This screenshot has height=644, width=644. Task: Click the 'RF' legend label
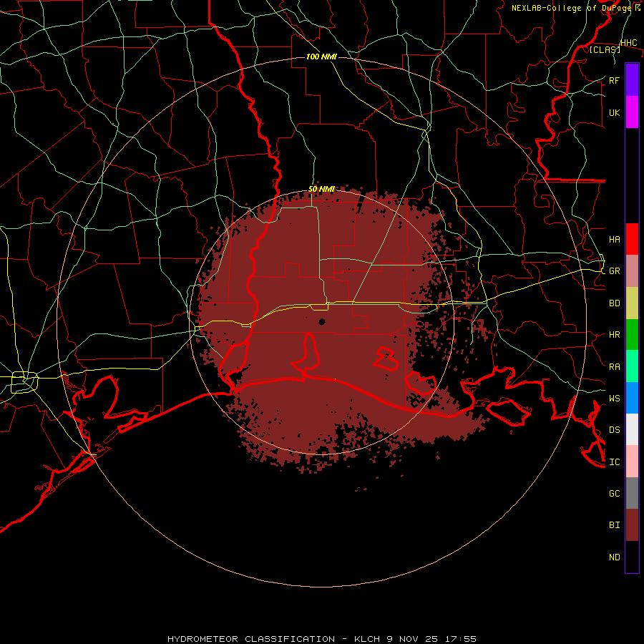pos(615,80)
